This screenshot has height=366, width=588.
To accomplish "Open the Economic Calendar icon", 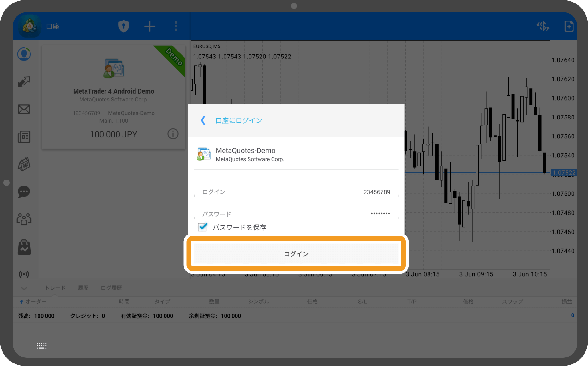I will [24, 164].
